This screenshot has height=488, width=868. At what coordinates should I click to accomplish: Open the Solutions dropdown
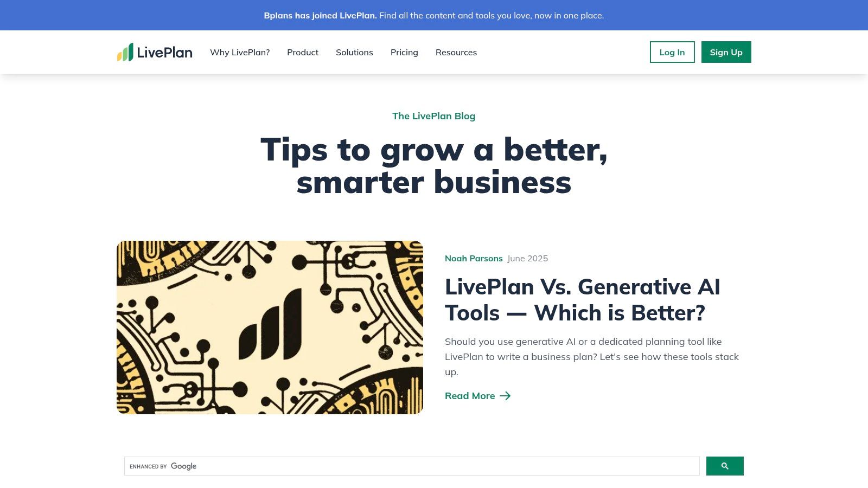354,52
